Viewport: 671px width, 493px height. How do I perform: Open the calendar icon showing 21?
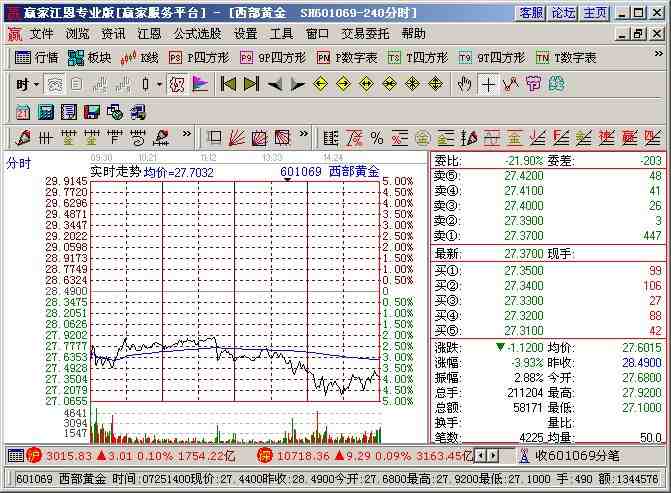point(23,112)
